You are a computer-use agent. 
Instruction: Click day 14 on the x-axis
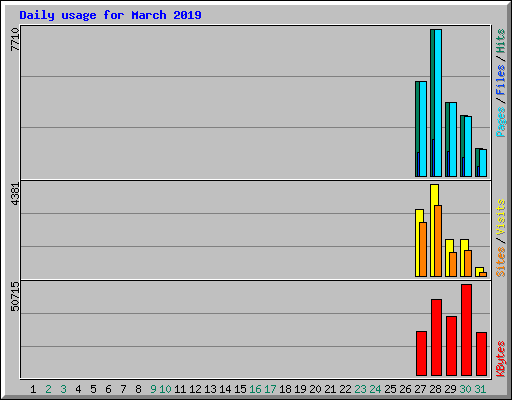click(x=225, y=389)
